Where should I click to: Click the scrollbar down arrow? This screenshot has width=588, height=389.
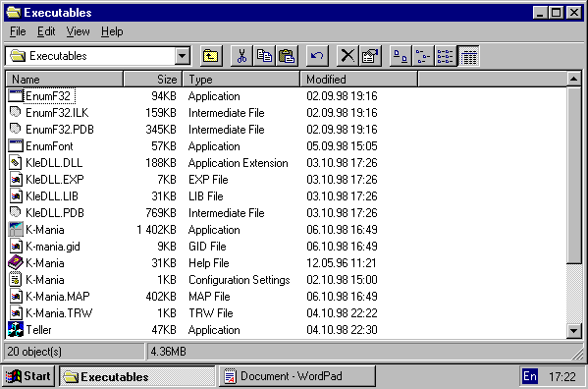(573, 330)
